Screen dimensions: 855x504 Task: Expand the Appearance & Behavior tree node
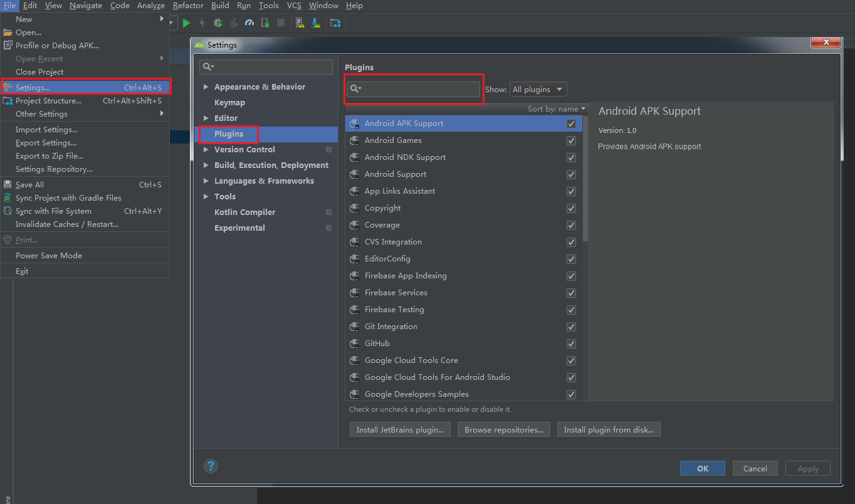206,87
